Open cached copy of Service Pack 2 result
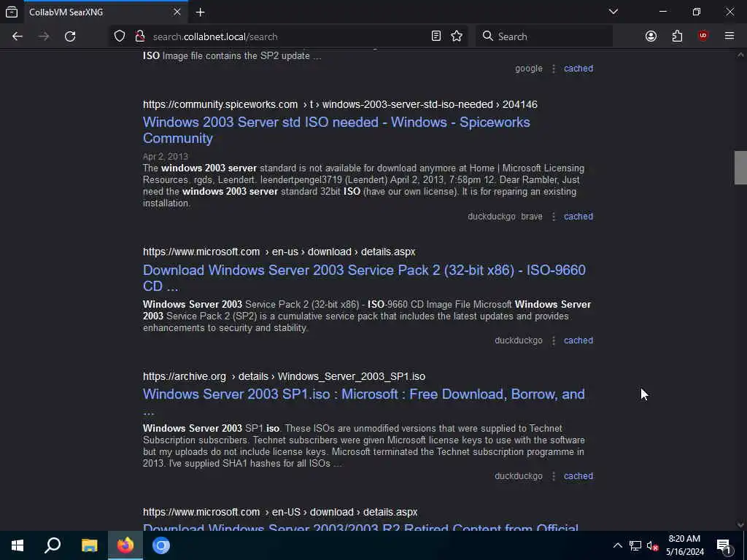 tap(578, 341)
